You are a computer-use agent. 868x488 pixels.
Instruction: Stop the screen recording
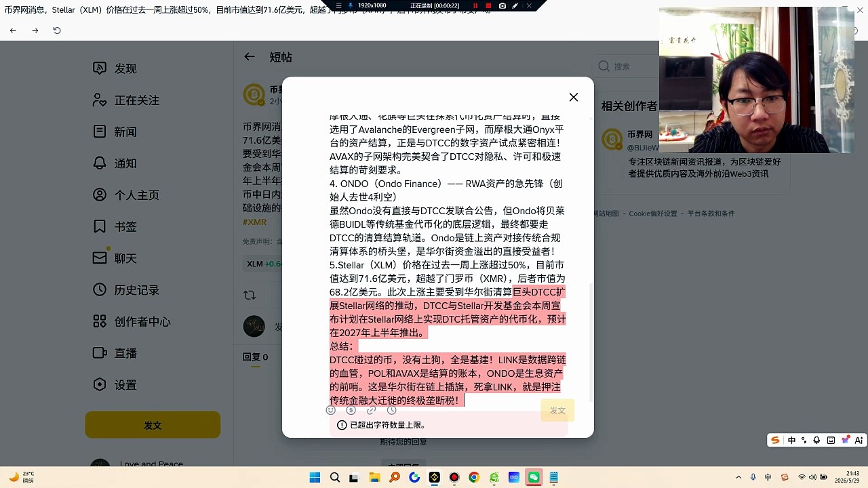click(488, 5)
